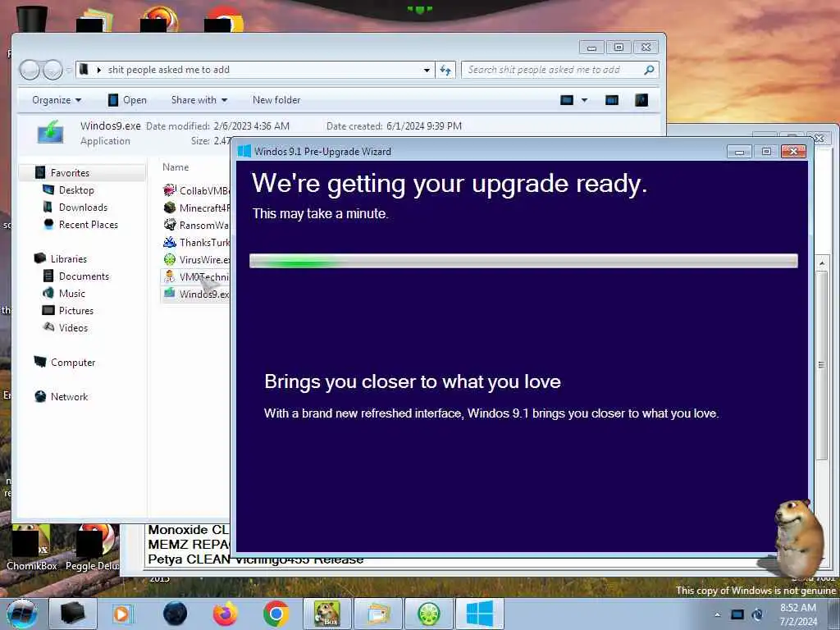Open the change view options dropdown arrow
Image resolution: width=840 pixels, height=630 pixels.
584,100
